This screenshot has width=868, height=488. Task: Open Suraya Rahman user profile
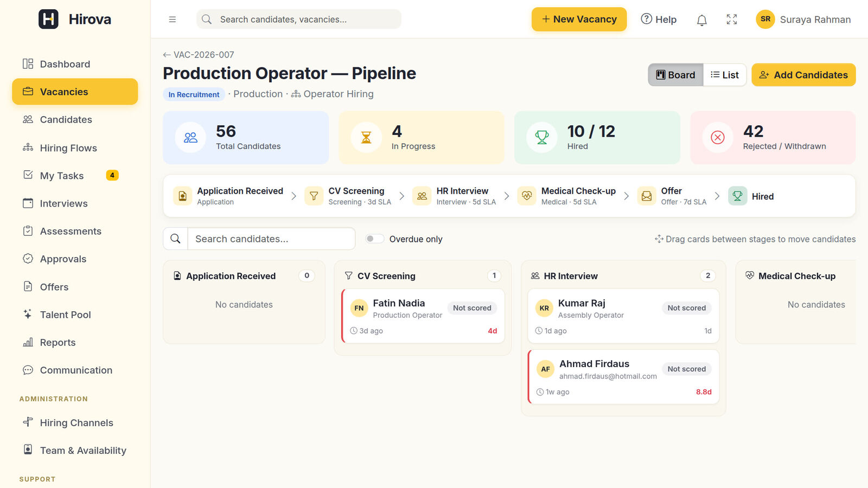(803, 20)
